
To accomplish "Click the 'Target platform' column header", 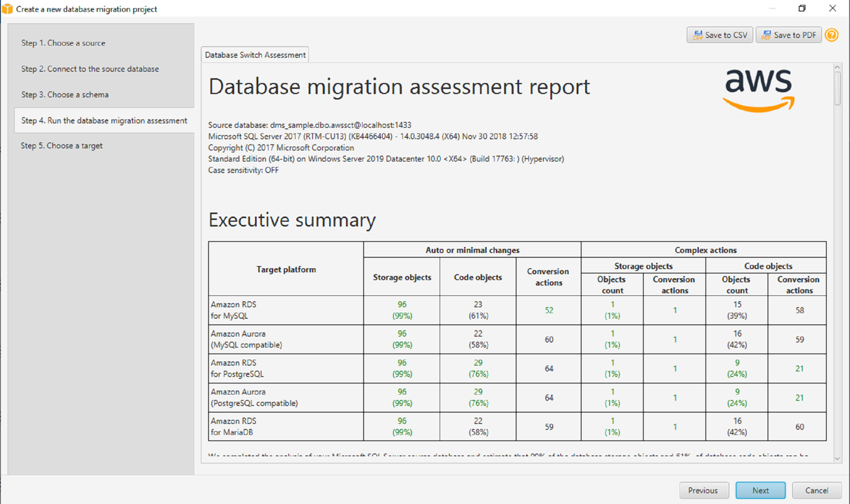I will tap(286, 269).
